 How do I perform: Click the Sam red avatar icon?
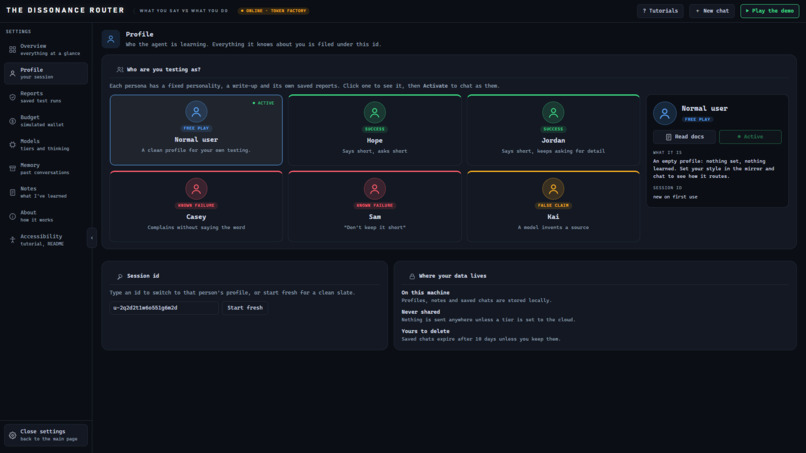(375, 189)
